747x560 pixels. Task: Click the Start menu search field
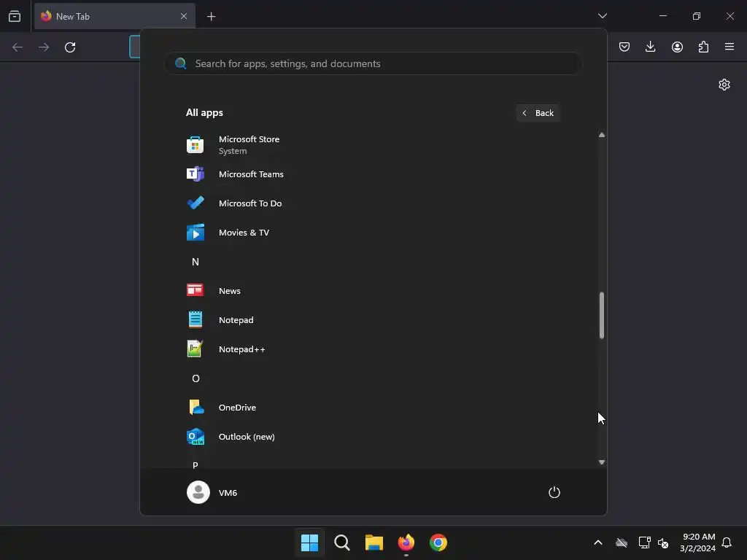pyautogui.click(x=373, y=63)
